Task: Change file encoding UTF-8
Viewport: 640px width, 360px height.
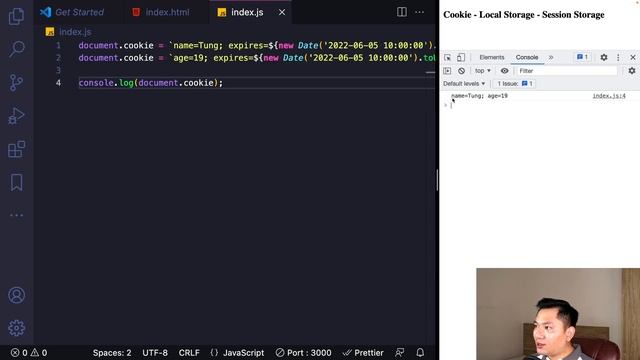Action: point(155,353)
